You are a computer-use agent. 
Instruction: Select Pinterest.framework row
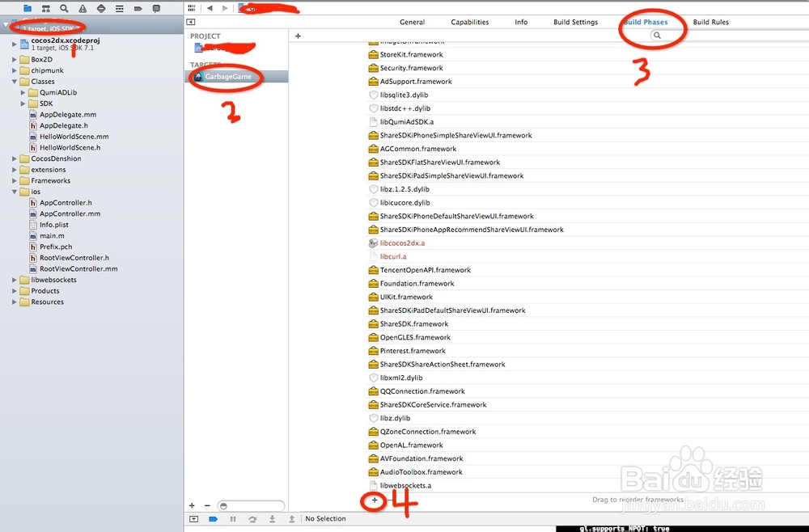tap(587, 351)
